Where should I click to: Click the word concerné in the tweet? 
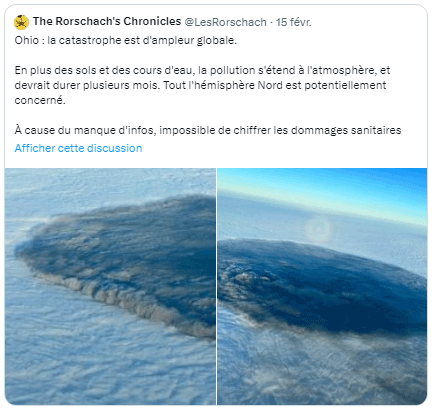(40, 100)
